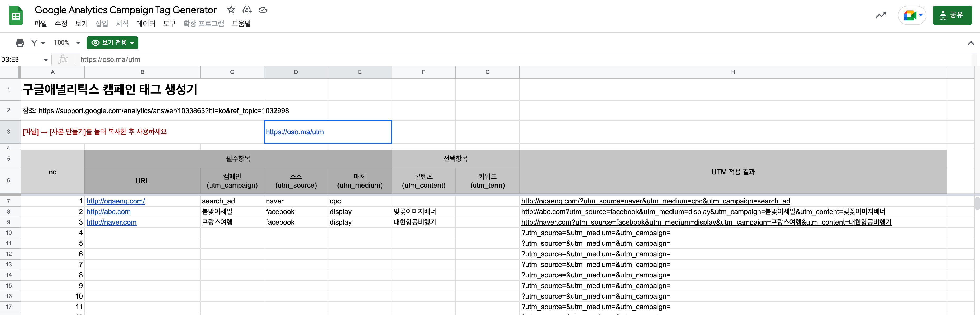Open the 보기 전용 view-only dropdown
Image resolution: width=980 pixels, height=315 pixels.
tap(112, 43)
